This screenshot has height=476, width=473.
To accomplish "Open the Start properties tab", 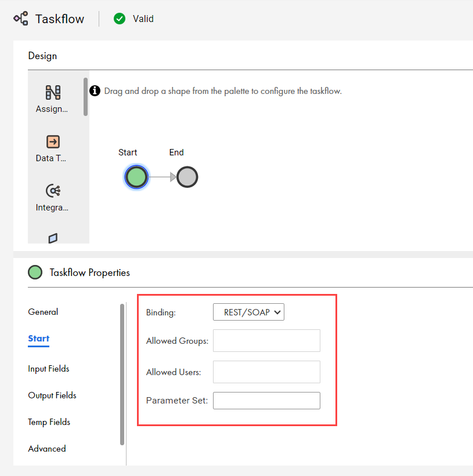I will (x=38, y=339).
